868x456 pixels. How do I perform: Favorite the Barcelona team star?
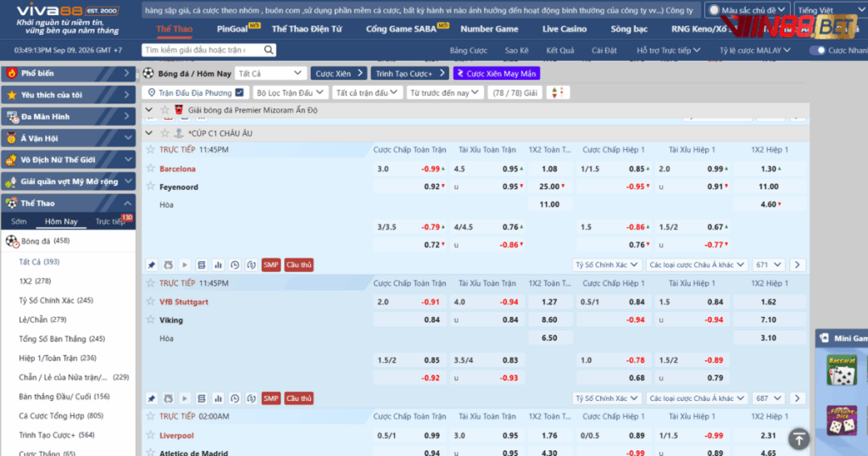pyautogui.click(x=151, y=168)
